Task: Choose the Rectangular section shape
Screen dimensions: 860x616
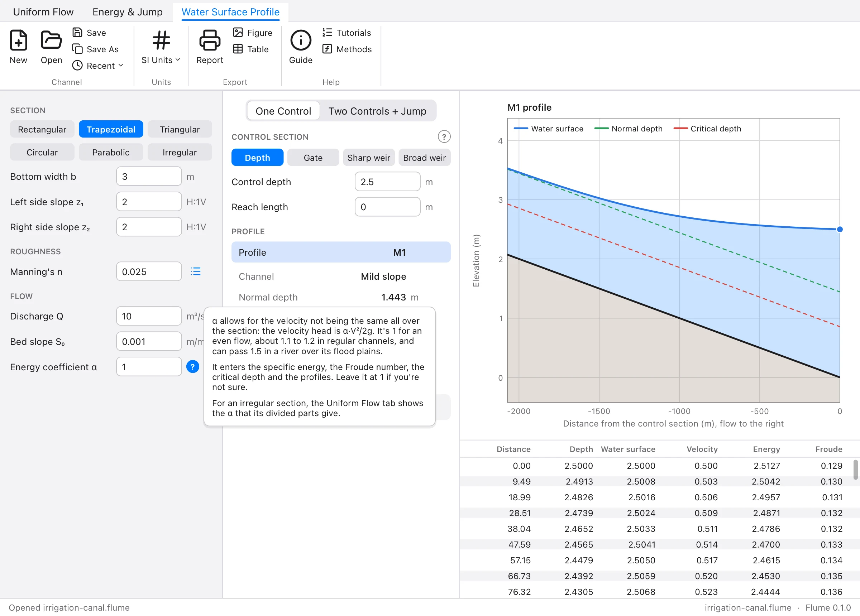Action: (x=42, y=129)
